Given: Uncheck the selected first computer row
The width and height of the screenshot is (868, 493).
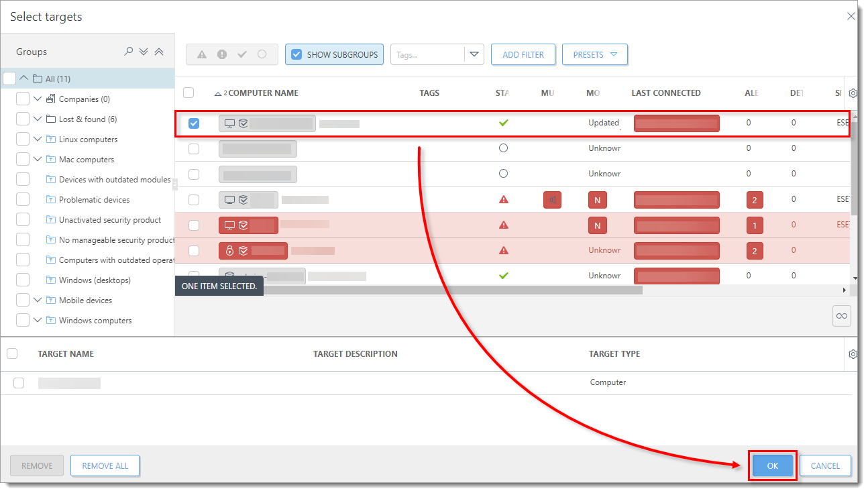Looking at the screenshot, I should point(194,123).
